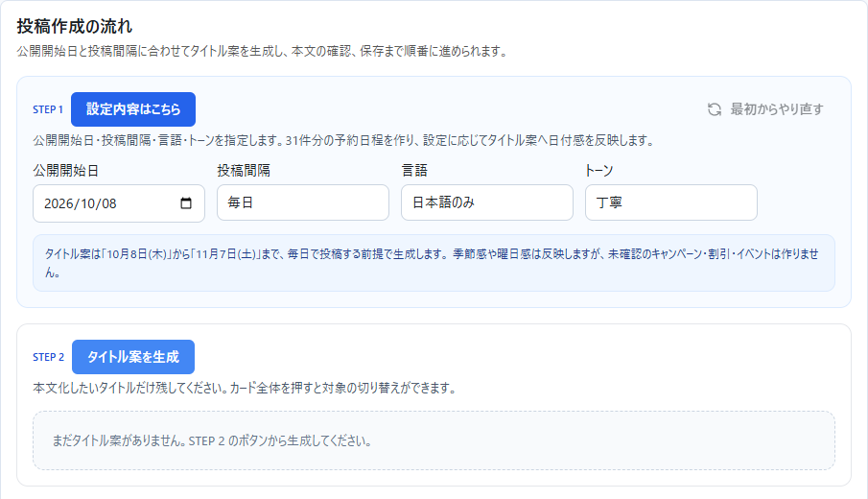Image resolution: width=868 pixels, height=499 pixels.
Task: Click the empty-state message まだタイトル案がありません
Action: 212,440
